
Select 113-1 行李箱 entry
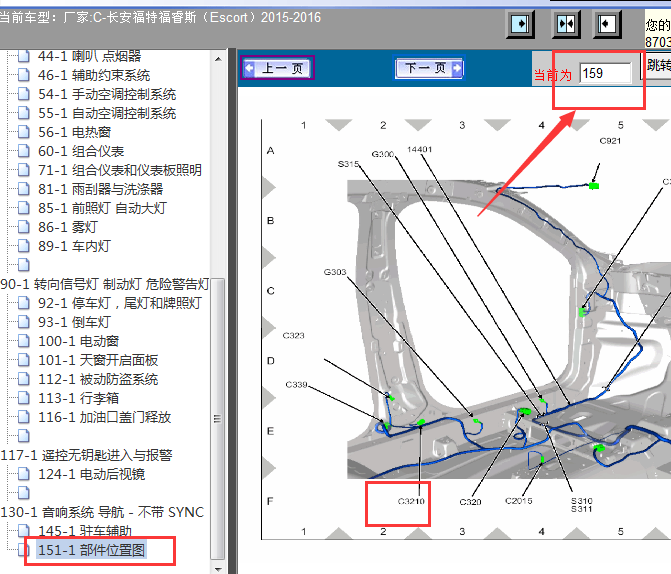(78, 398)
